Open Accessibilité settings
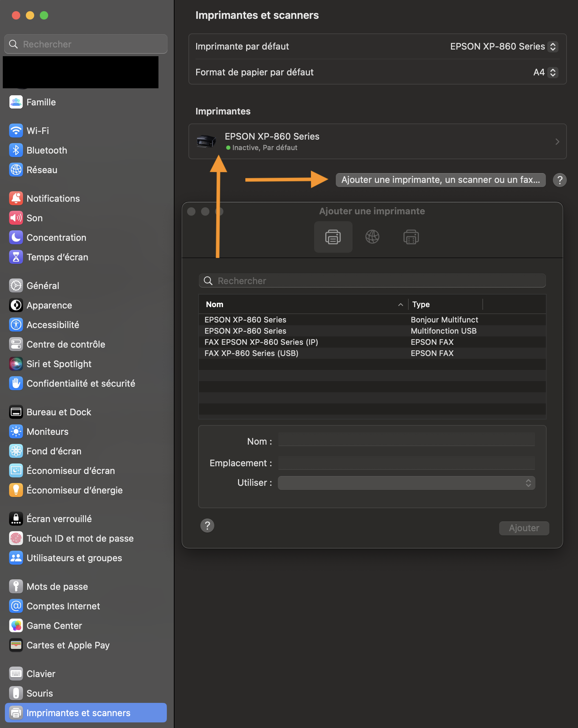Image resolution: width=578 pixels, height=728 pixels. point(86,325)
